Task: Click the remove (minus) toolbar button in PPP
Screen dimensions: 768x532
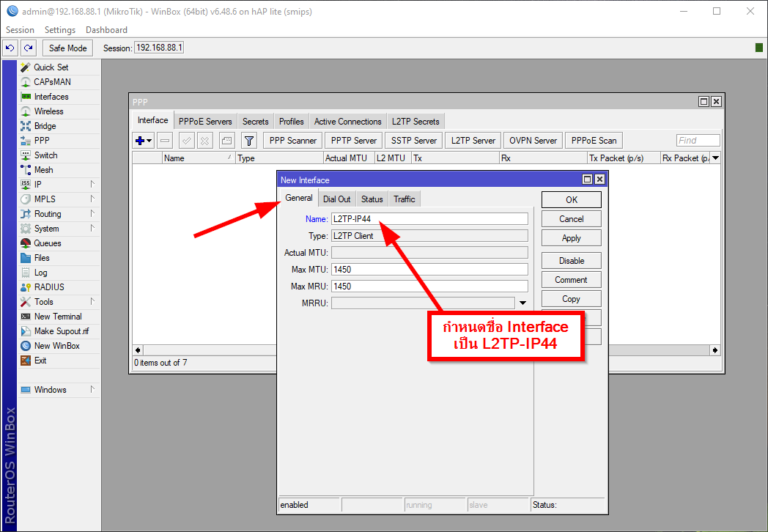Action: 165,141
